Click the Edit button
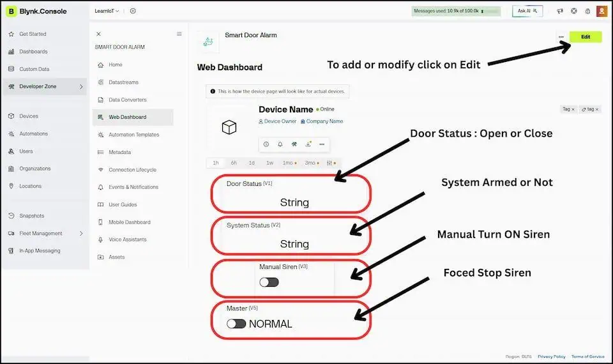Screen dimensions: 613x364 585,37
